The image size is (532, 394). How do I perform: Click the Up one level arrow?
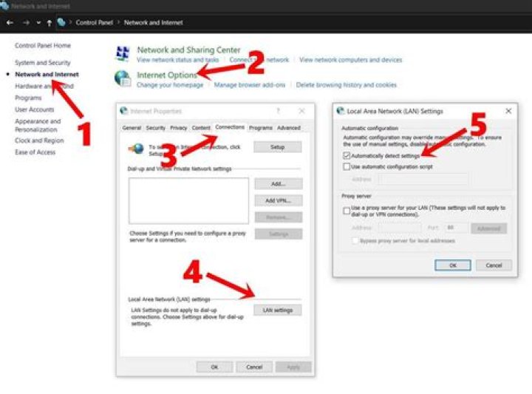click(50, 23)
